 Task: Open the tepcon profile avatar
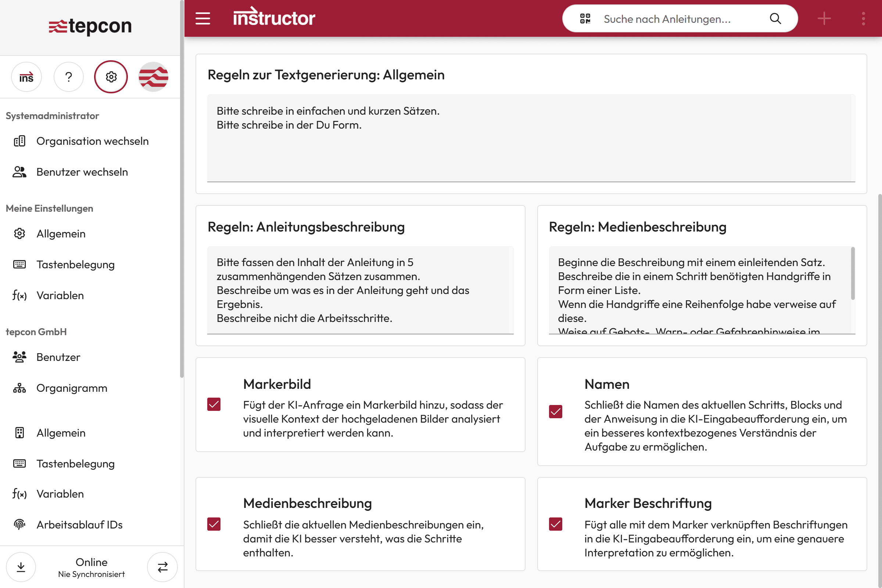(153, 77)
